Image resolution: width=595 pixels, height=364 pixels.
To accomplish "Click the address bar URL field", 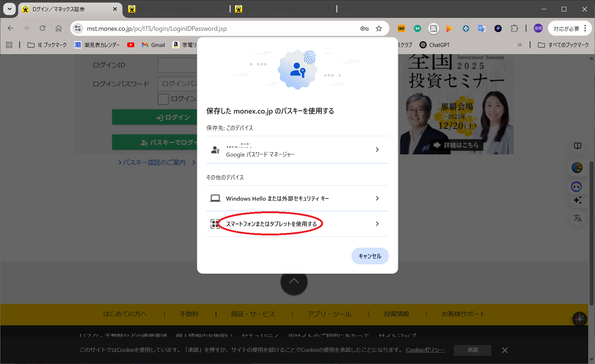I will (215, 29).
